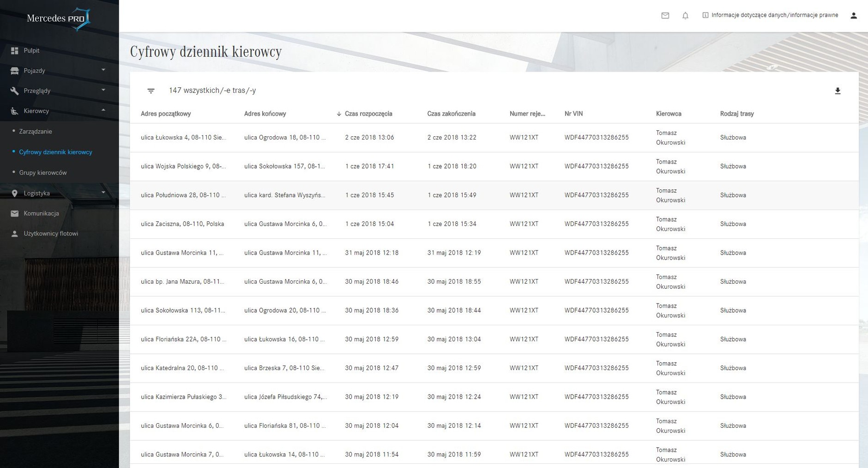The image size is (868, 468).
Task: Open notifications bell icon
Action: click(685, 16)
